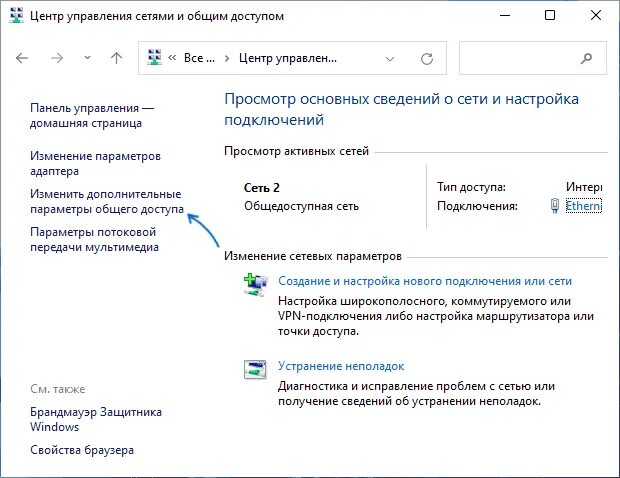Click the new connection setup icon
This screenshot has height=478, width=620.
255,285
